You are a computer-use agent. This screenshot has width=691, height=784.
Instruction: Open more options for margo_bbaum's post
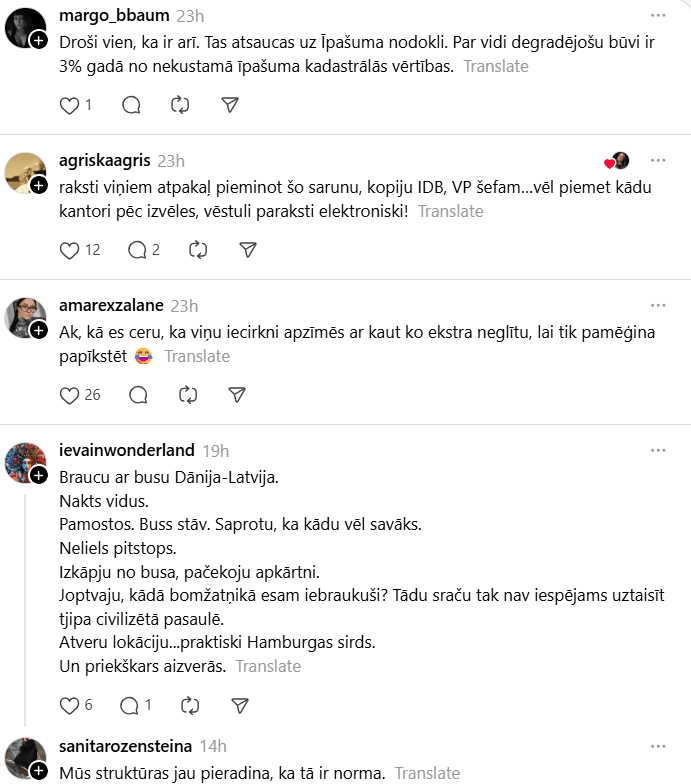point(657,16)
